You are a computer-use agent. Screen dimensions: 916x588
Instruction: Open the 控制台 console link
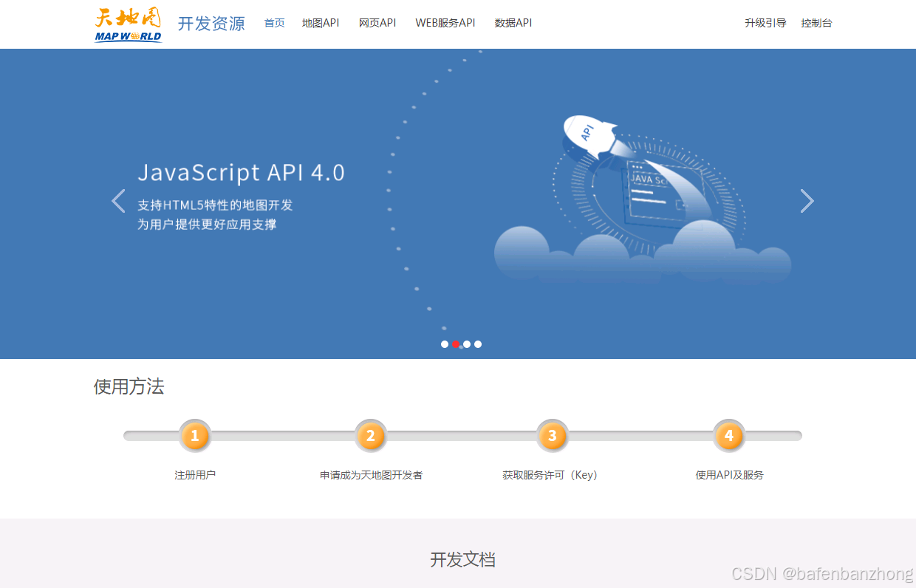(x=816, y=23)
